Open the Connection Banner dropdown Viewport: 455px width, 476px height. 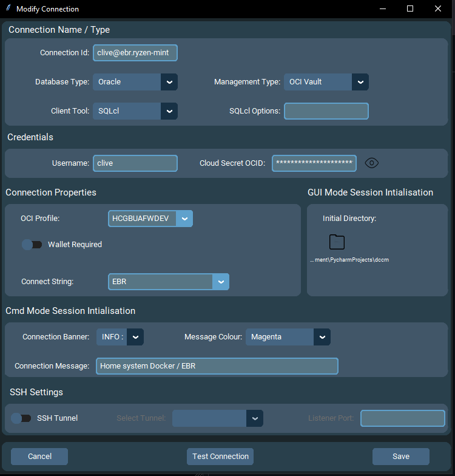pos(120,336)
